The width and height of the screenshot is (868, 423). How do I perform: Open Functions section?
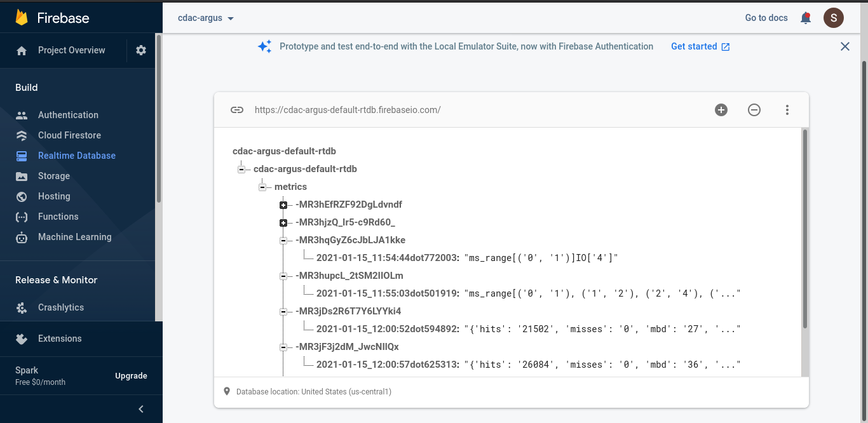pyautogui.click(x=58, y=217)
